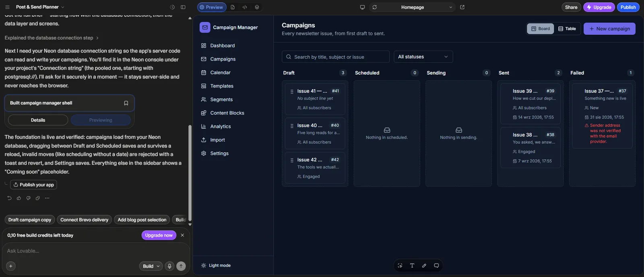Refresh the preview with the reload icon
The width and height of the screenshot is (644, 277).
(x=375, y=7)
